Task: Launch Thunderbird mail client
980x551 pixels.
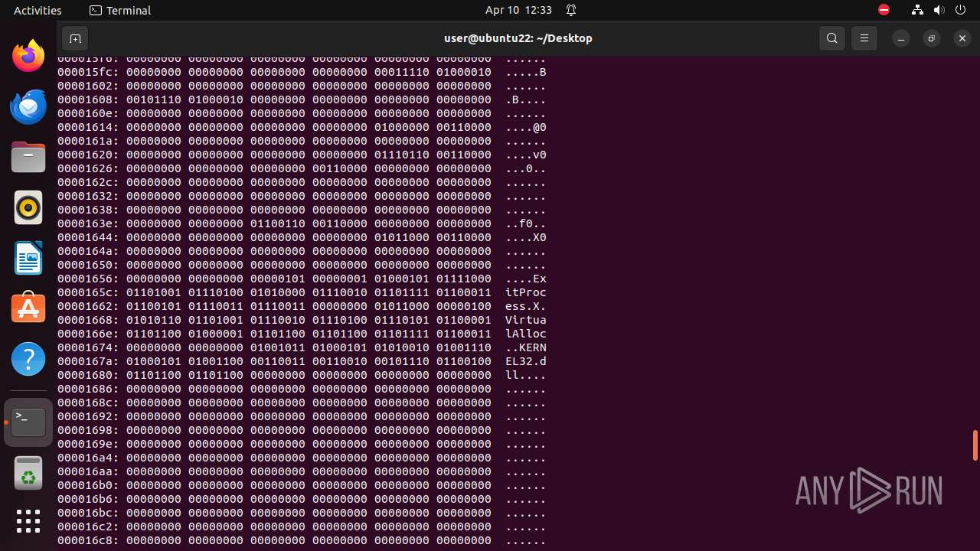Action: [28, 106]
